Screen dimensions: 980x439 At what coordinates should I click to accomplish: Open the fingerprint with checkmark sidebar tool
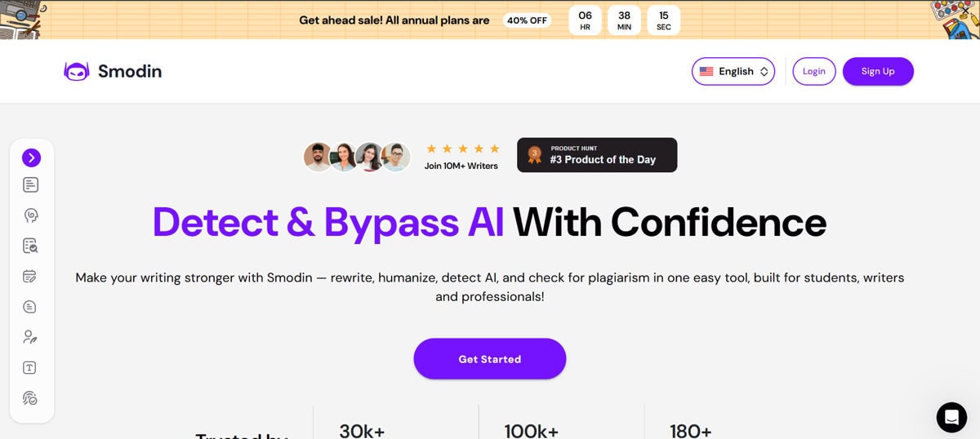(31, 398)
